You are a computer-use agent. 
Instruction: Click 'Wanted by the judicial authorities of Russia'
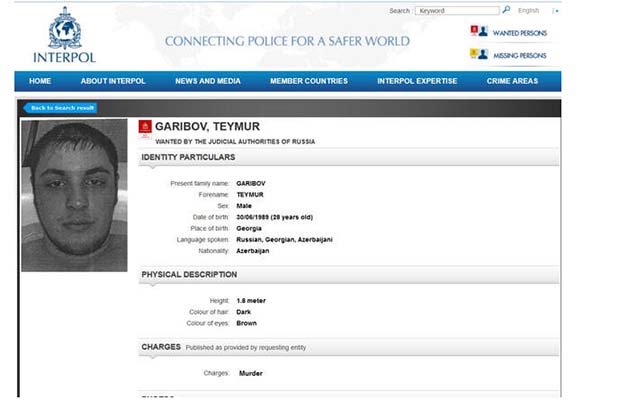(x=235, y=141)
